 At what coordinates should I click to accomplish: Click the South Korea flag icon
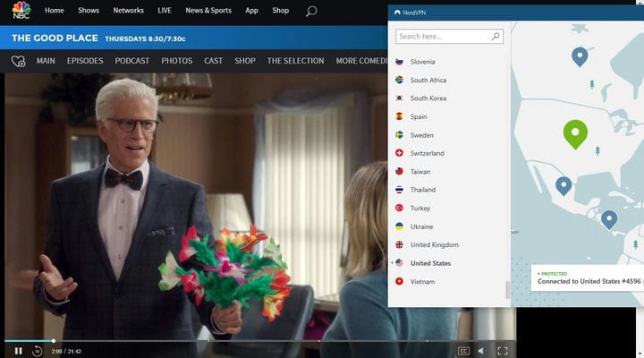[399, 98]
